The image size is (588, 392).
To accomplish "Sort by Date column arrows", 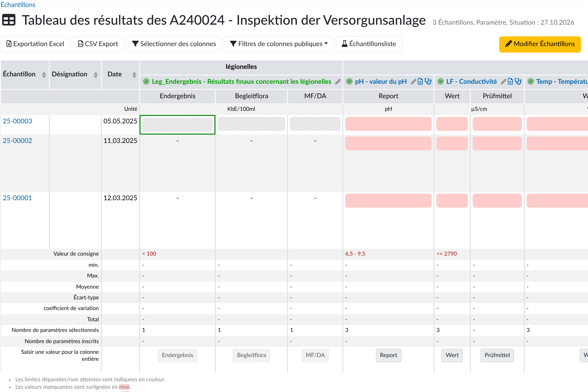I will 134,75.
